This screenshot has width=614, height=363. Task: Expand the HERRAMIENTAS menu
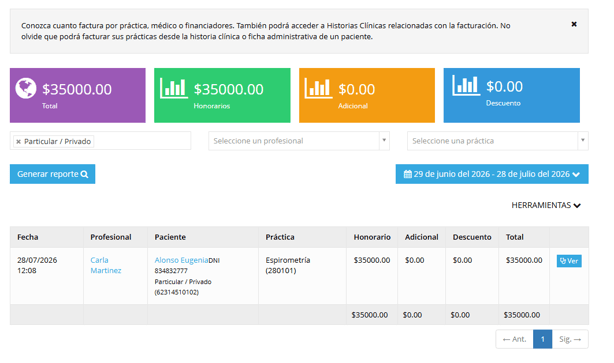546,205
